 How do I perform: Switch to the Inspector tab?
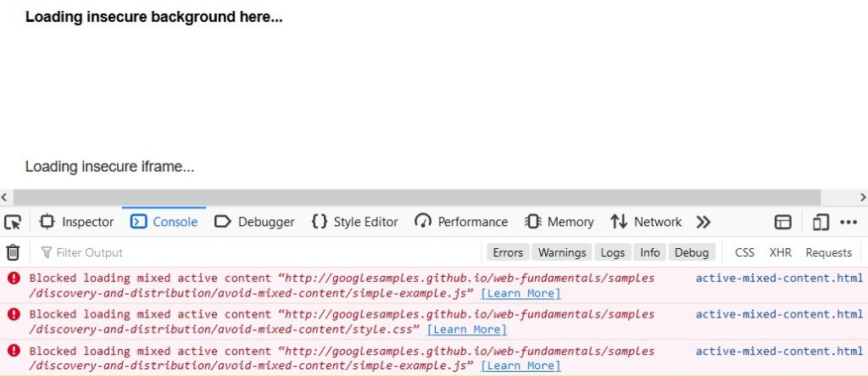(77, 222)
